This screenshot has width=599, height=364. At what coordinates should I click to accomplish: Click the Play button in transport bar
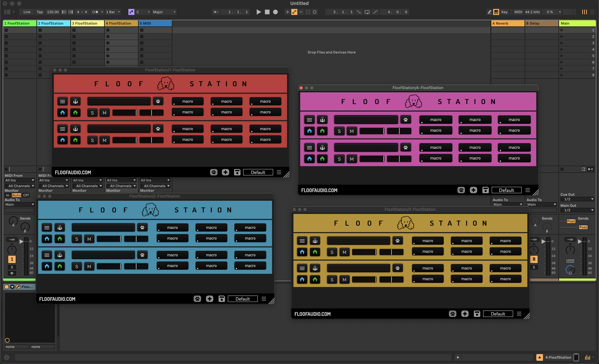coord(259,12)
